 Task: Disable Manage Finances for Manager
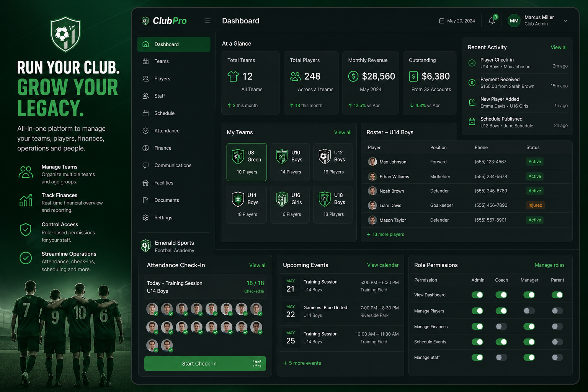529,327
